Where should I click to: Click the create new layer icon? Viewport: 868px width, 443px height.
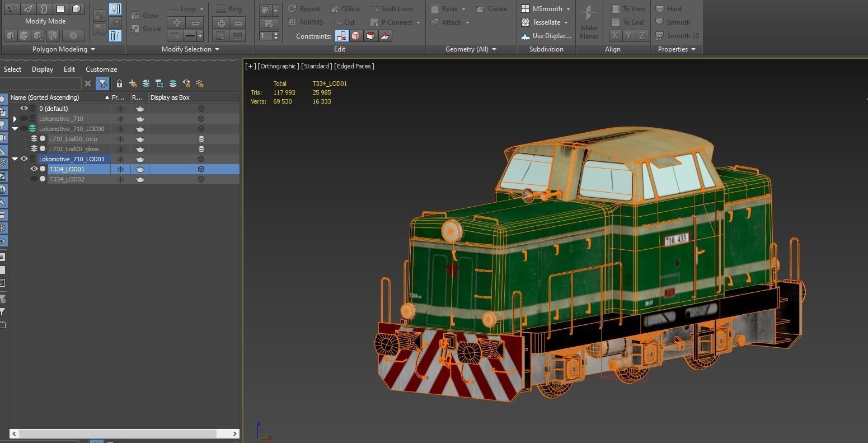[133, 83]
